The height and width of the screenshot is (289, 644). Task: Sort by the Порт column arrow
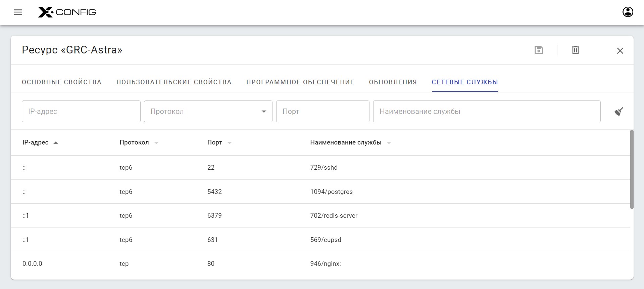pyautogui.click(x=230, y=143)
